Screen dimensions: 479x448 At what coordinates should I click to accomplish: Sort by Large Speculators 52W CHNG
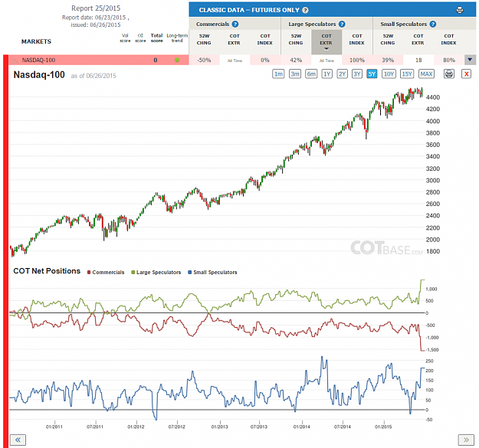pyautogui.click(x=296, y=40)
